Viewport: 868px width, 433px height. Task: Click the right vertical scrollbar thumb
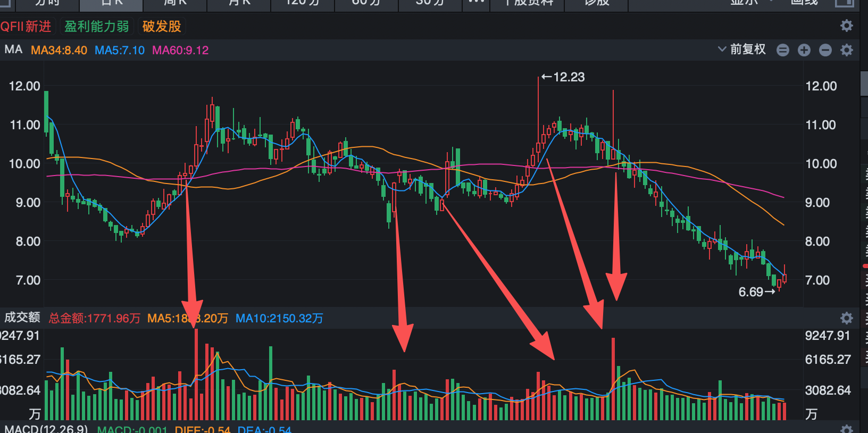[x=864, y=82]
